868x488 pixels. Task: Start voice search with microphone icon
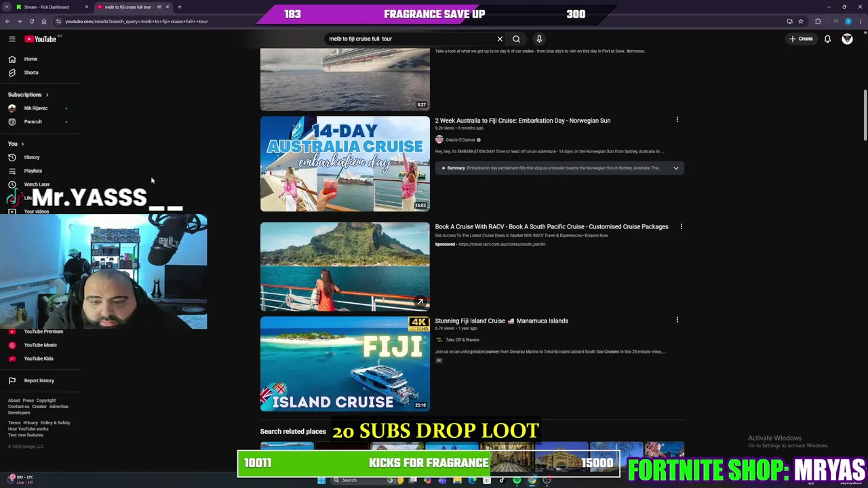click(x=539, y=39)
